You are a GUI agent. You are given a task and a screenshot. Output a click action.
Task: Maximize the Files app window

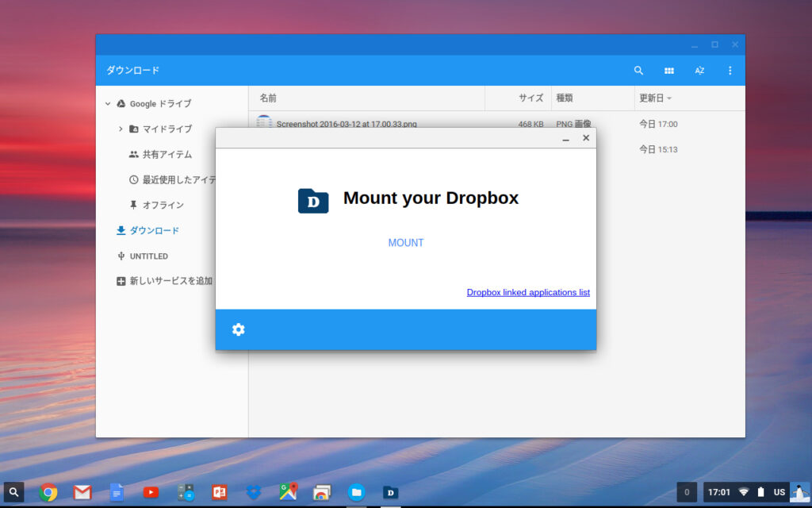tap(714, 44)
